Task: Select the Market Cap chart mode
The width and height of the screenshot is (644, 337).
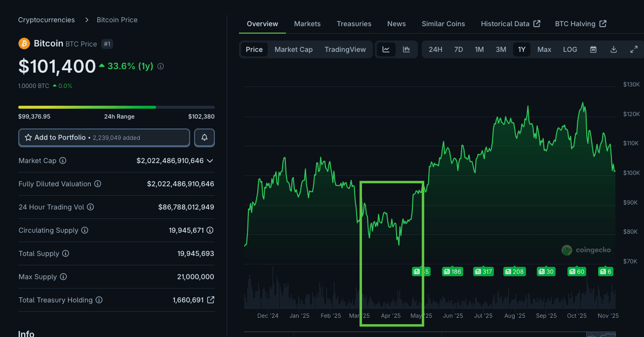Action: pos(293,49)
